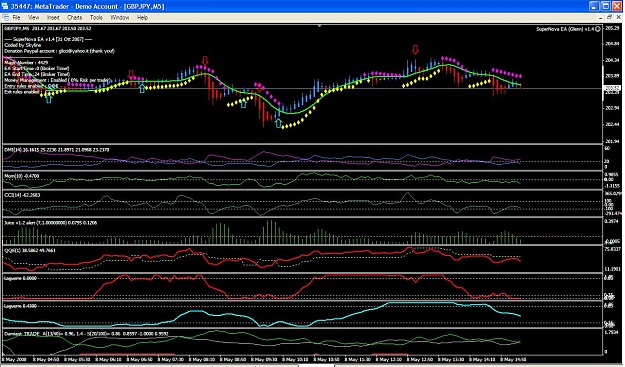Click the "SuperNova EA (Glenn) v1.4" label

(565, 29)
